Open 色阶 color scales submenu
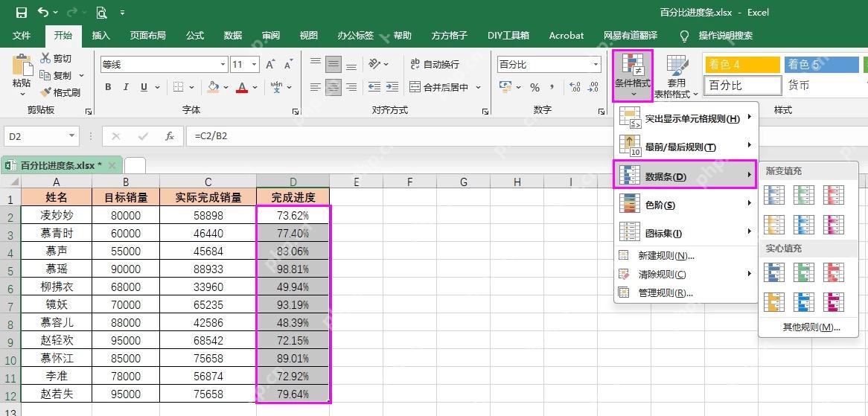The width and height of the screenshot is (868, 416). [686, 205]
